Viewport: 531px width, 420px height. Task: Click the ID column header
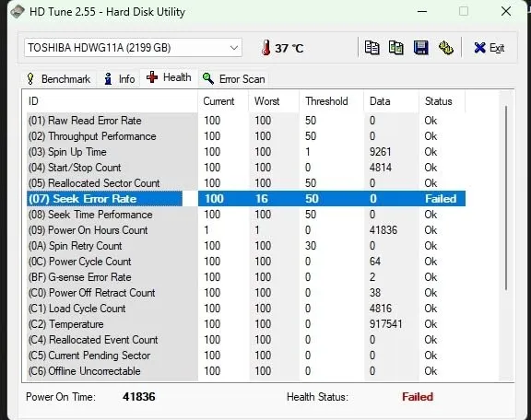click(112, 101)
